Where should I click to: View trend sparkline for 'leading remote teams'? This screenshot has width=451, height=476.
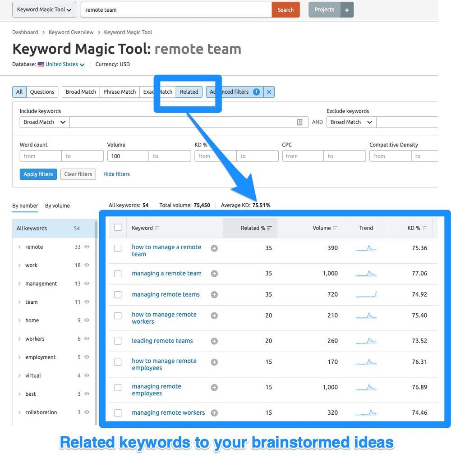click(366, 341)
